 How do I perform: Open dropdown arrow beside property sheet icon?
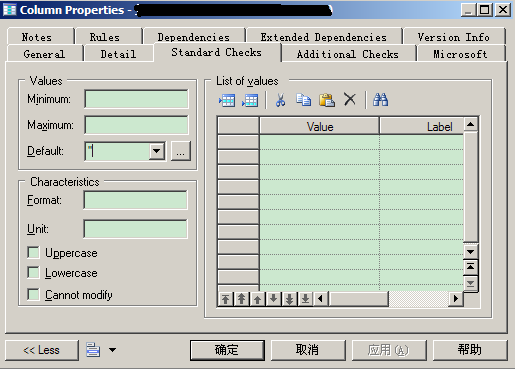point(113,350)
